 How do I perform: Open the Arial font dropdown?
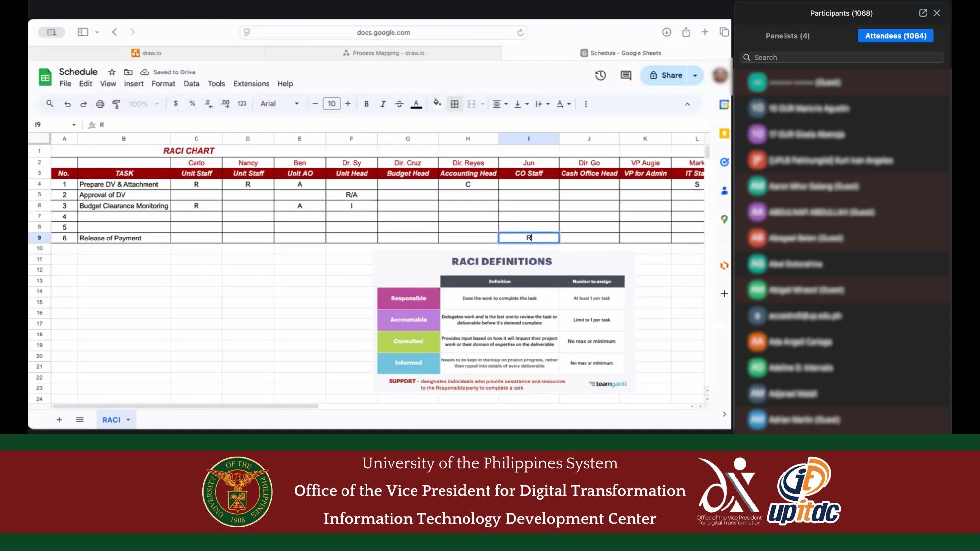coord(279,104)
